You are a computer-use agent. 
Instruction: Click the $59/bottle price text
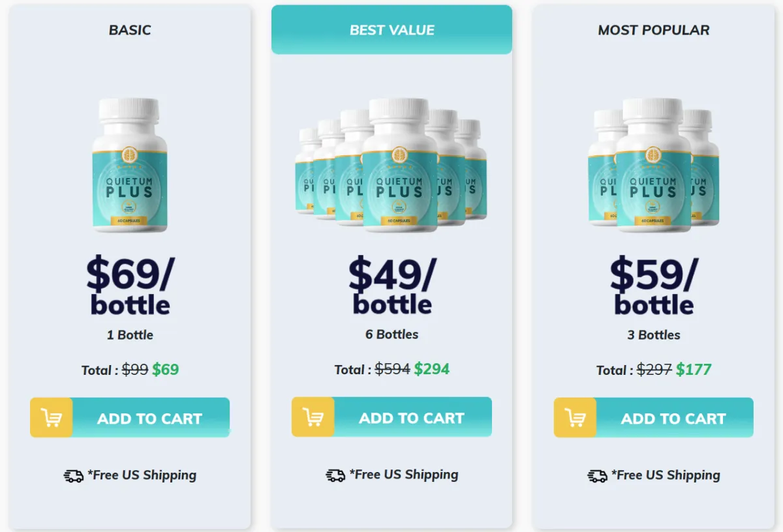tap(654, 286)
